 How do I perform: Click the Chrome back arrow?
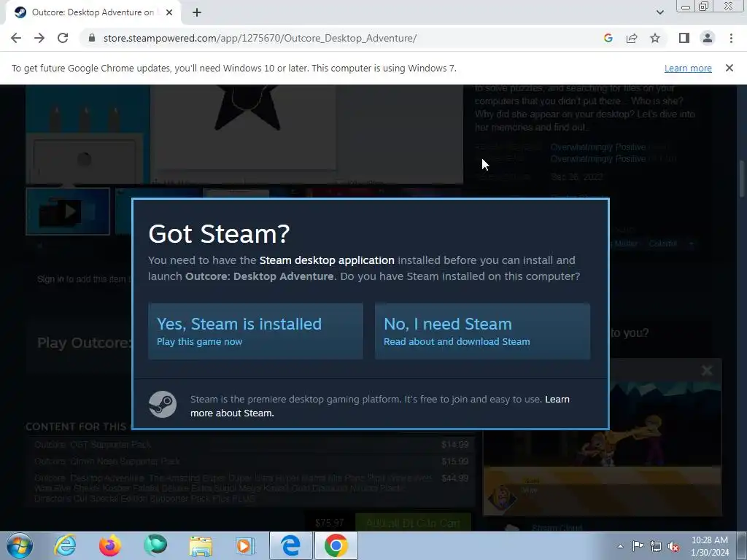(x=16, y=38)
